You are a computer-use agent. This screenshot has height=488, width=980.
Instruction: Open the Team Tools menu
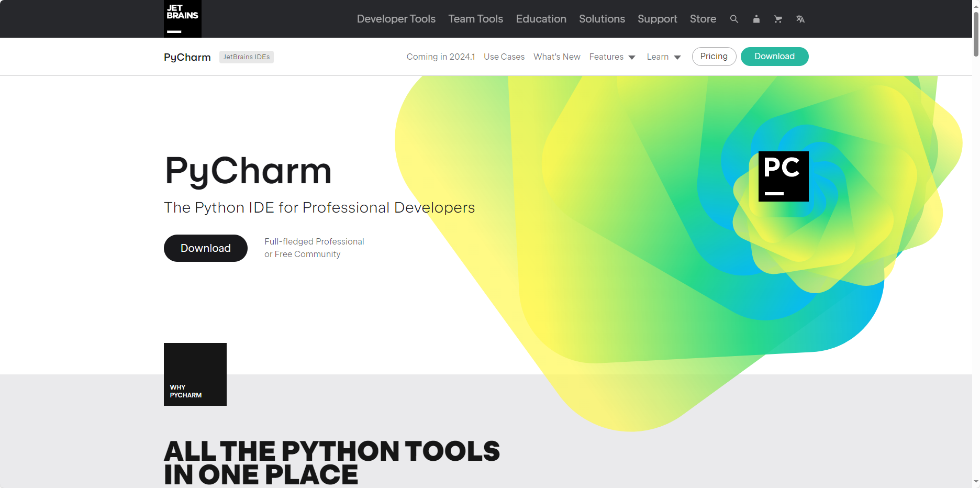[x=475, y=19]
